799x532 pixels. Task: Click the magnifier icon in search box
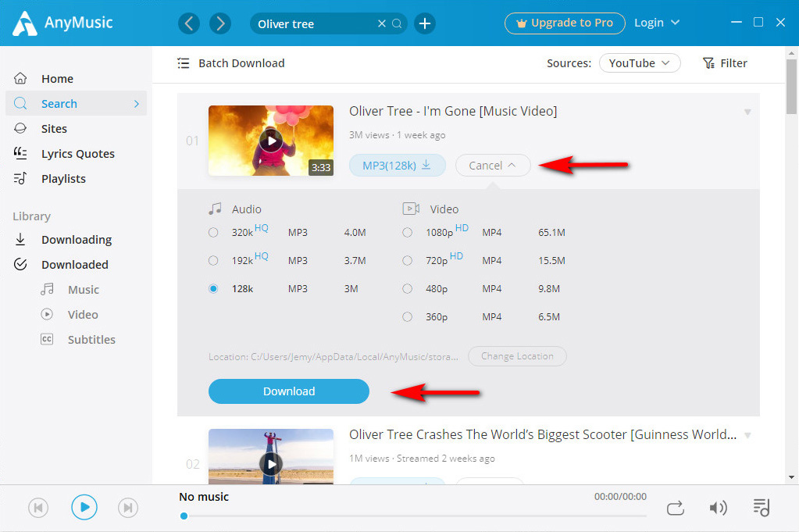pyautogui.click(x=397, y=23)
